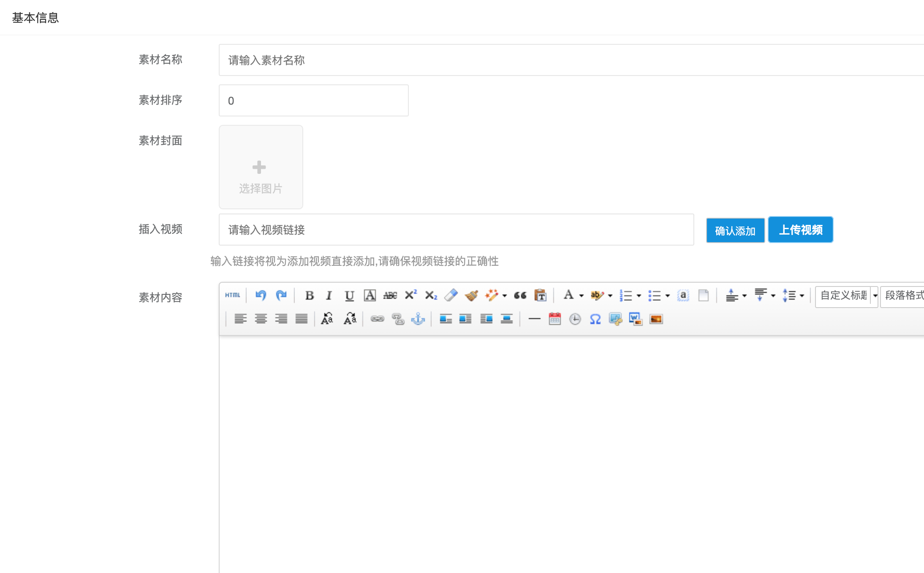Click the anchor icon
The image size is (924, 573).
418,319
